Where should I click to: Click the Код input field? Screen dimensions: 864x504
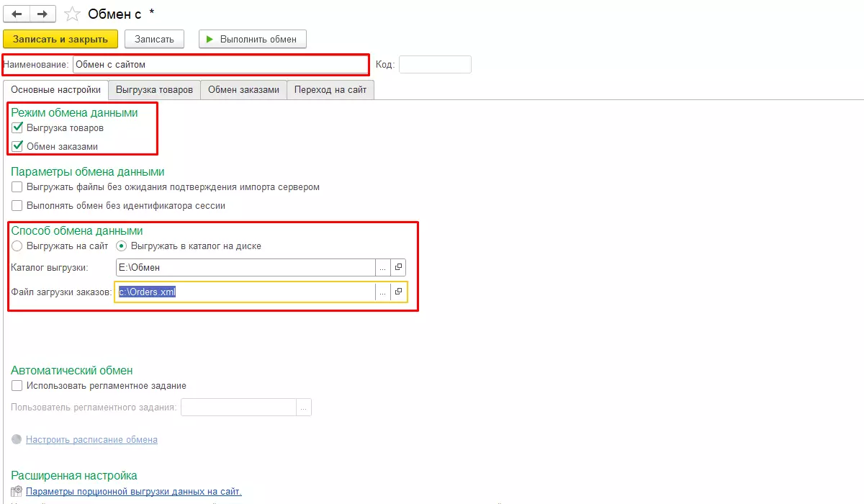435,64
